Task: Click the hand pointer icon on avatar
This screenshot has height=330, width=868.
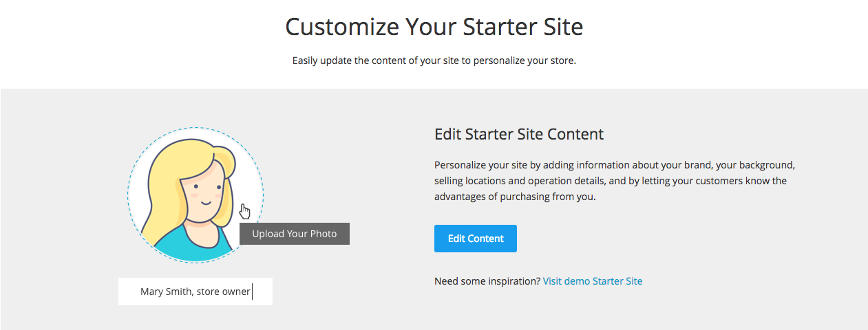Action: tap(245, 211)
